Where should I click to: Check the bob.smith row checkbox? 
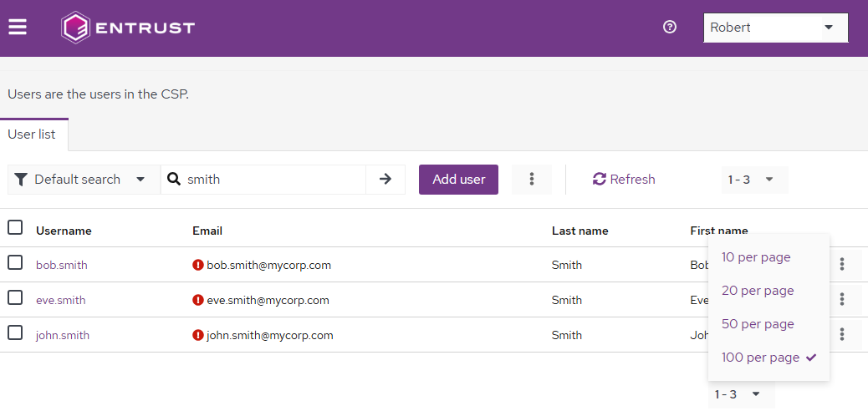15,263
